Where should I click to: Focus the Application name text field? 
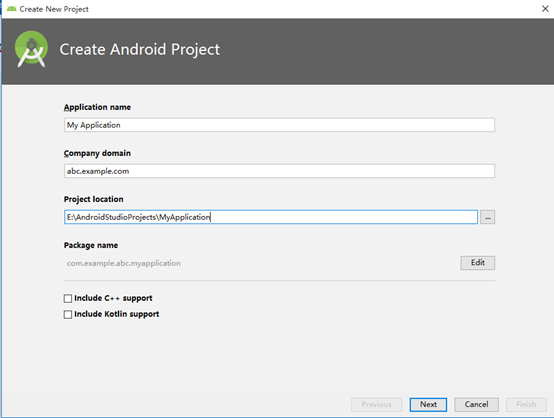(x=279, y=125)
